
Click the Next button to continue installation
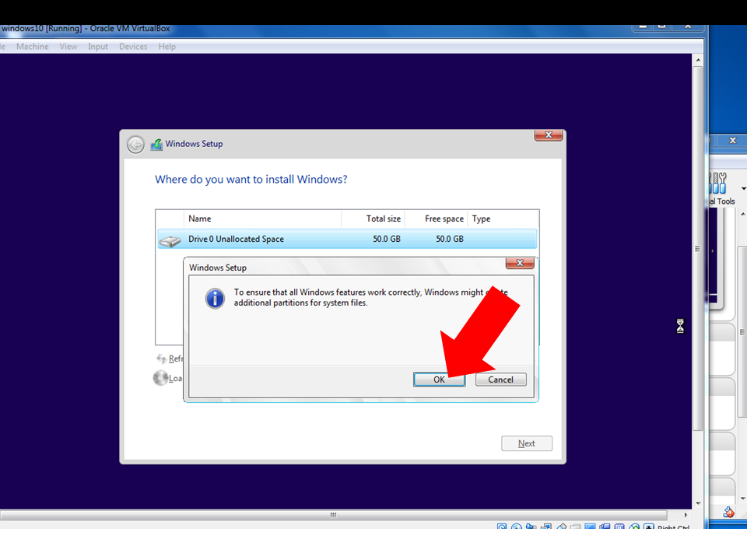click(526, 443)
